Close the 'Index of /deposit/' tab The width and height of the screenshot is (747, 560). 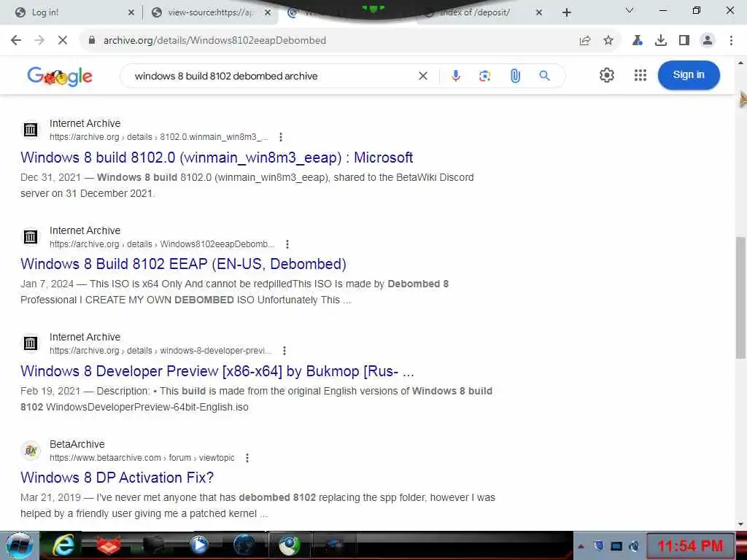tap(539, 13)
